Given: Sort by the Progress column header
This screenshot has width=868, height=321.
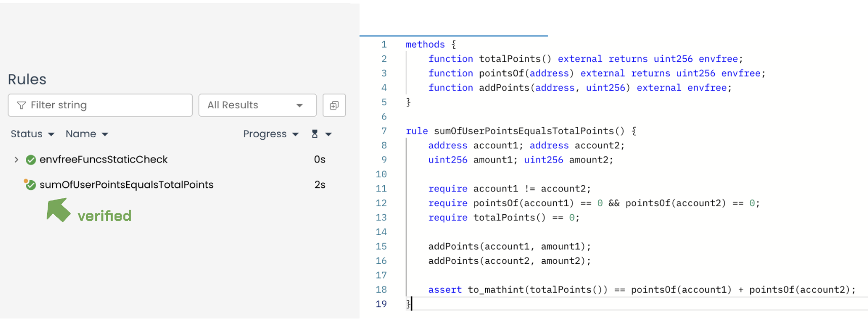Looking at the screenshot, I should [x=265, y=134].
